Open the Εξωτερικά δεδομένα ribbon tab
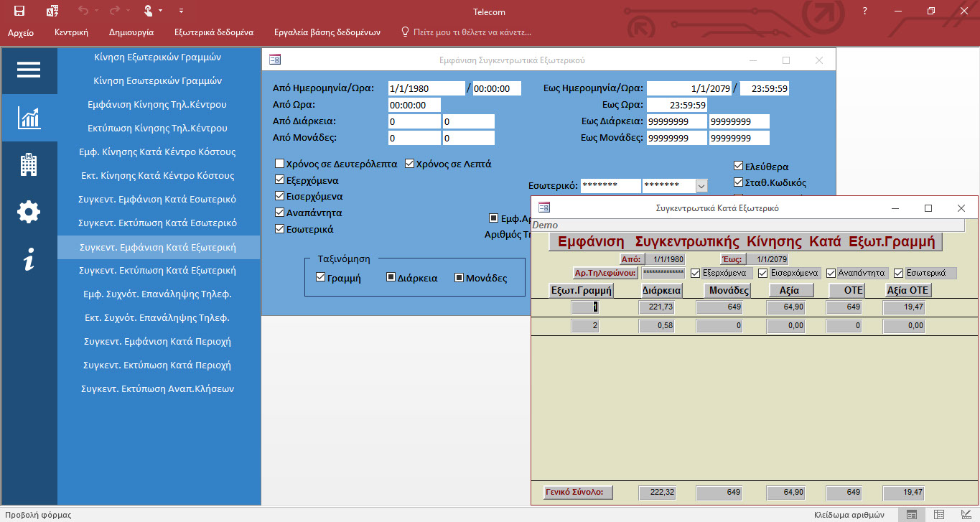The height and width of the screenshot is (522, 980). pyautogui.click(x=213, y=32)
